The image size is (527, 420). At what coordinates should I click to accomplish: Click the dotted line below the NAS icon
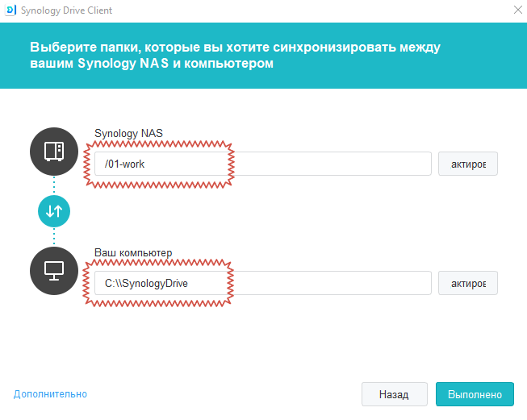click(54, 185)
